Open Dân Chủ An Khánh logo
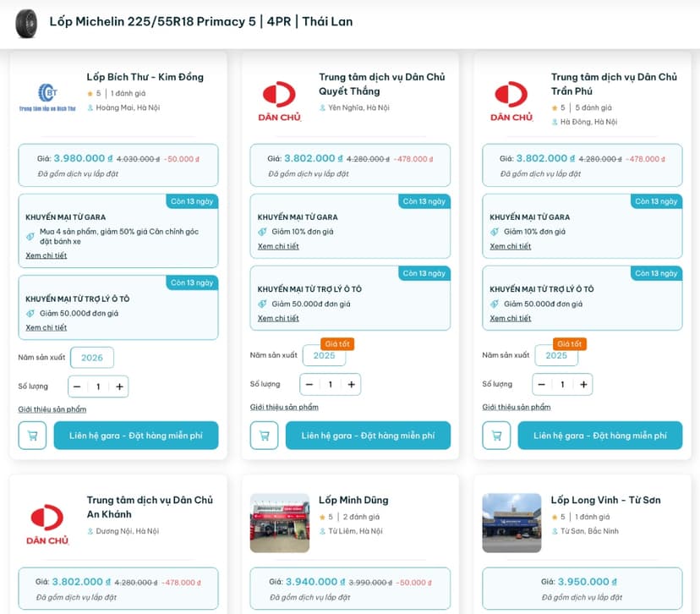The width and height of the screenshot is (700, 614). tap(47, 524)
